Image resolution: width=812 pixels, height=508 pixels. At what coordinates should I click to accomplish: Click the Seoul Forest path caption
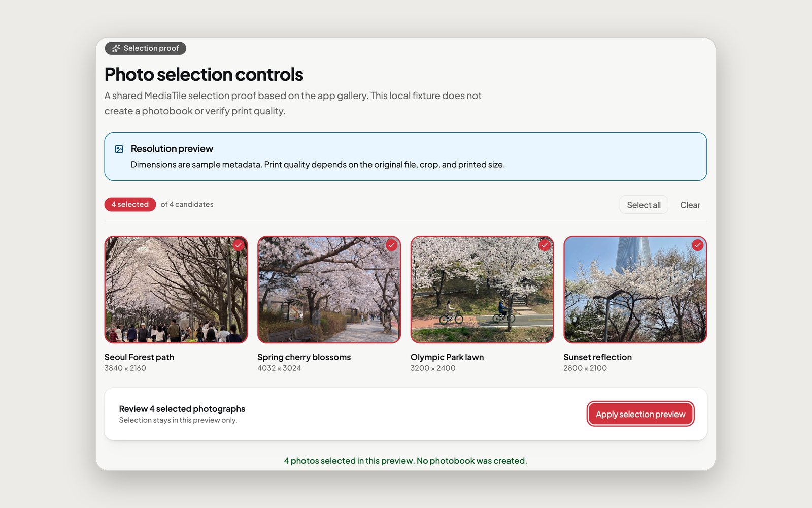tap(139, 357)
